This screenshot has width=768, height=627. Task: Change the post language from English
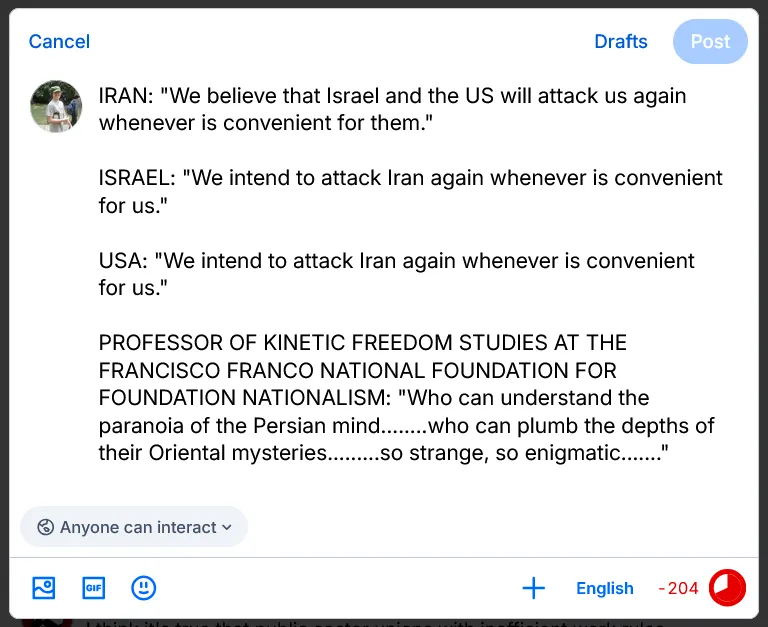click(x=604, y=588)
